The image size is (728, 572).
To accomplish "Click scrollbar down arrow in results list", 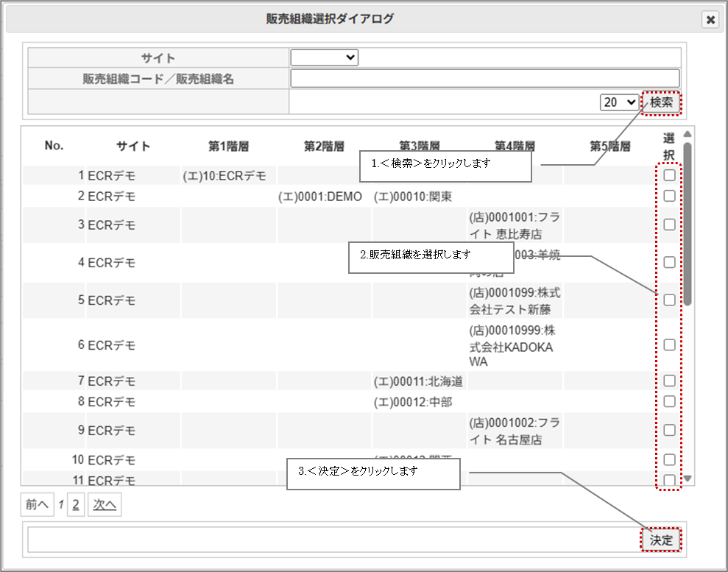I will coord(688,479).
